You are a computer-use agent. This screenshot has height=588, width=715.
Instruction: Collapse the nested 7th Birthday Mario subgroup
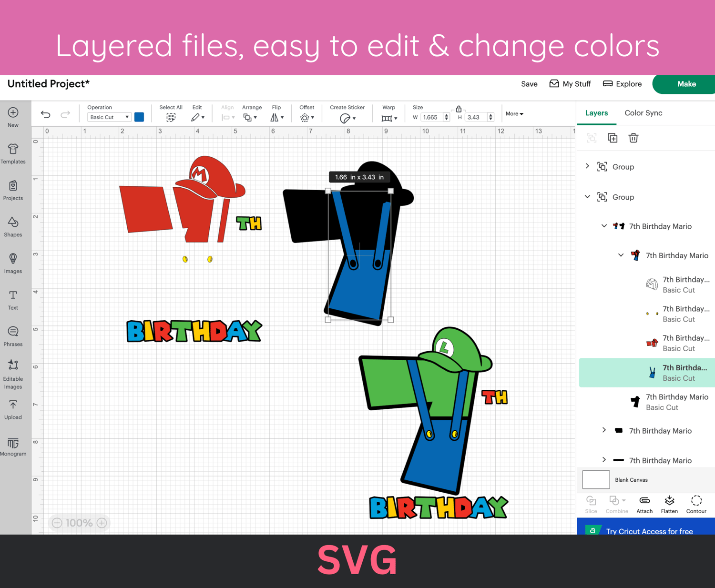621,255
